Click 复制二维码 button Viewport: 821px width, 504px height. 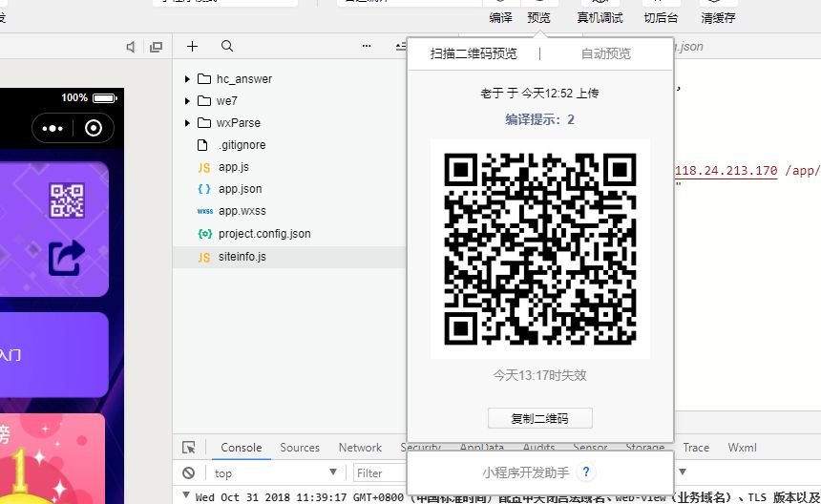pos(539,418)
